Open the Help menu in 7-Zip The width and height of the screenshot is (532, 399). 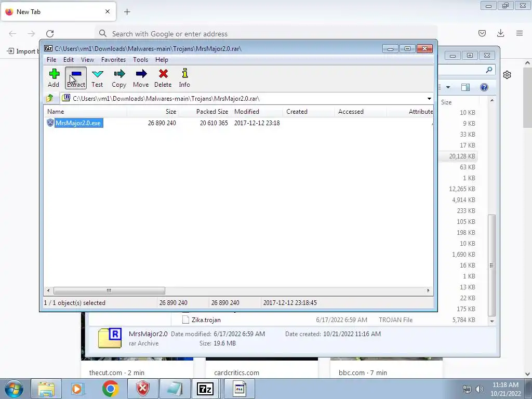pyautogui.click(x=162, y=60)
